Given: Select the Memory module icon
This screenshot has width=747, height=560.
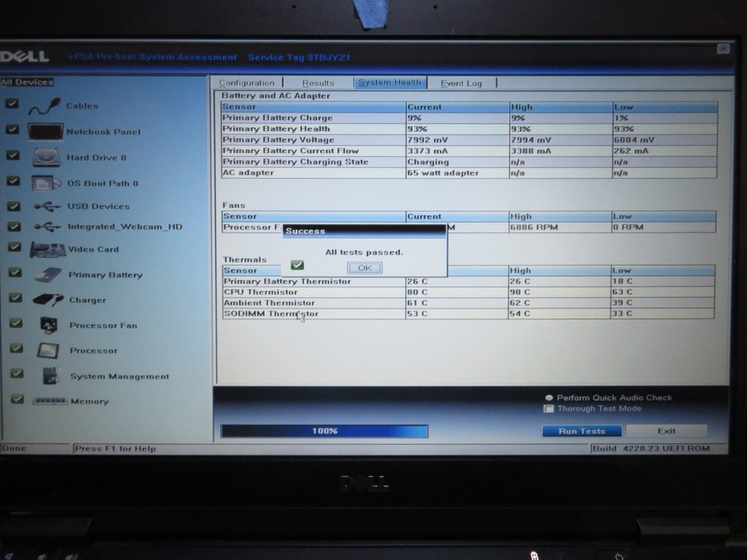Looking at the screenshot, I should point(50,402).
